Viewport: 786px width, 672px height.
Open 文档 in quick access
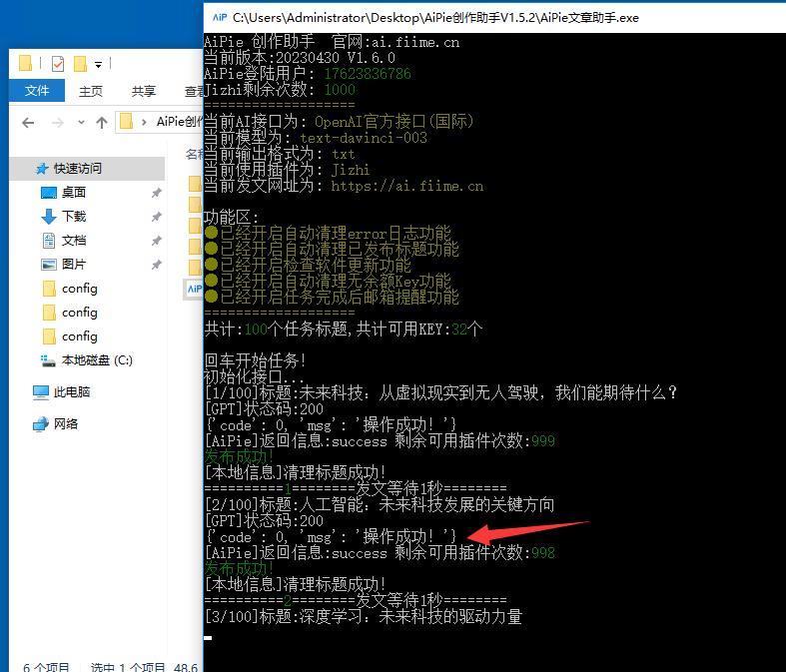(74, 241)
